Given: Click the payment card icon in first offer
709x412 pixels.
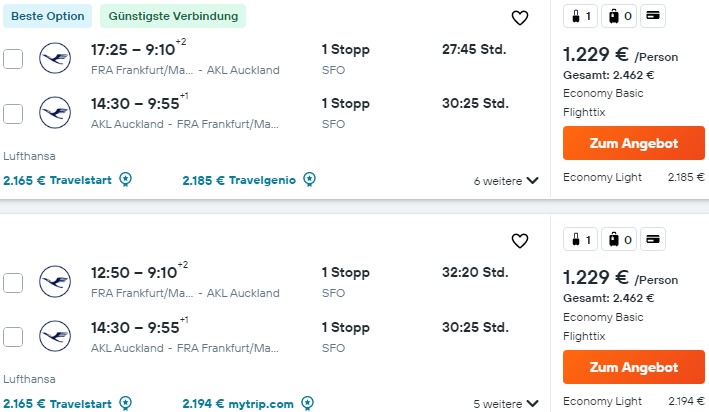Looking at the screenshot, I should pos(652,16).
